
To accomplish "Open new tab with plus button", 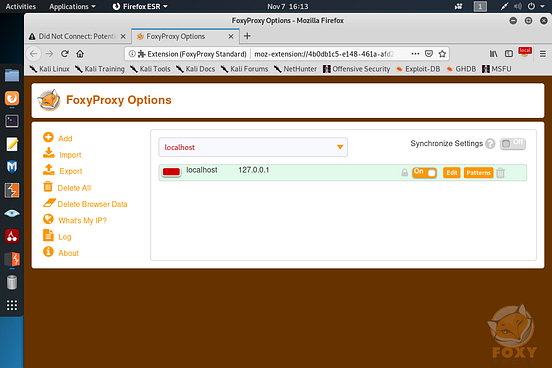I will (x=247, y=36).
